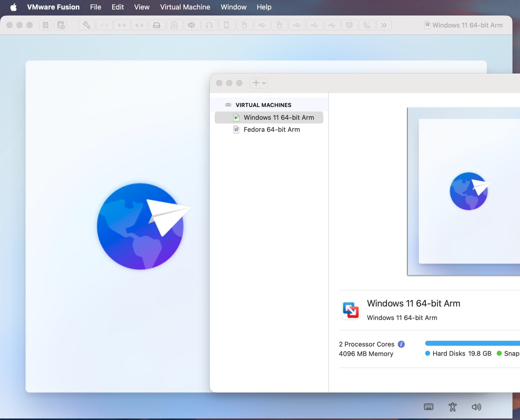Click the VIRTUAL MACHINES section header

(263, 105)
